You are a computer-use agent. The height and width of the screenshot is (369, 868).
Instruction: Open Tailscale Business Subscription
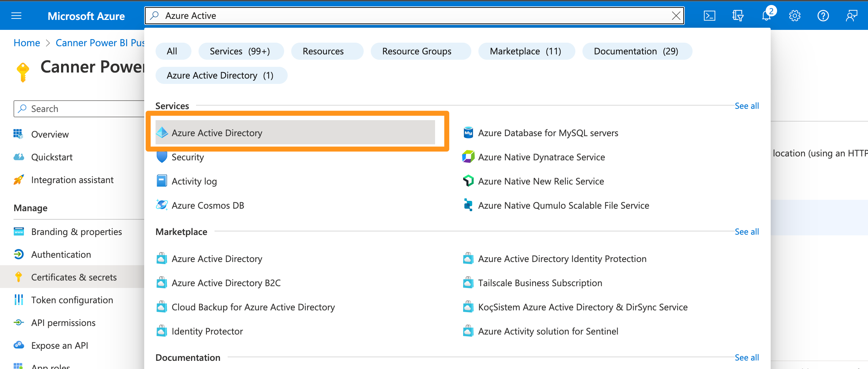[x=540, y=283]
